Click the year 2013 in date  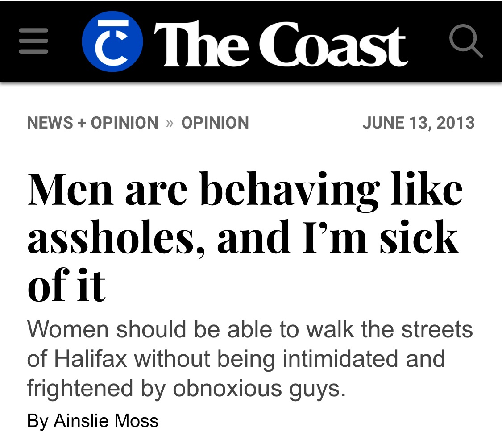tap(455, 123)
